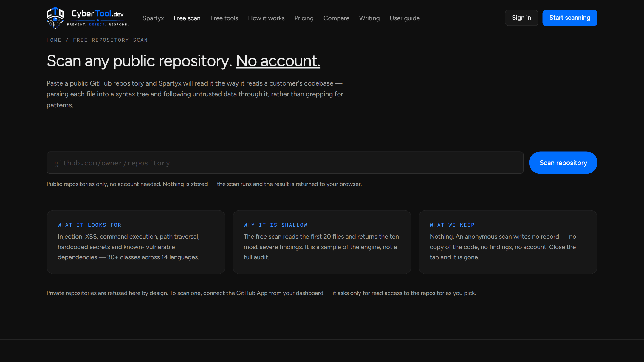Click 'Paste a public GitHub repository' paragraph
The height and width of the screenshot is (362, 644).
[x=195, y=94]
